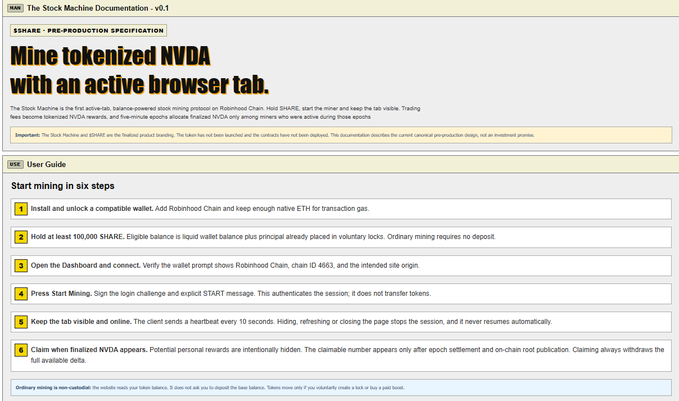Click 'Claim when finalized NVDA appears.' text

tap(89, 349)
